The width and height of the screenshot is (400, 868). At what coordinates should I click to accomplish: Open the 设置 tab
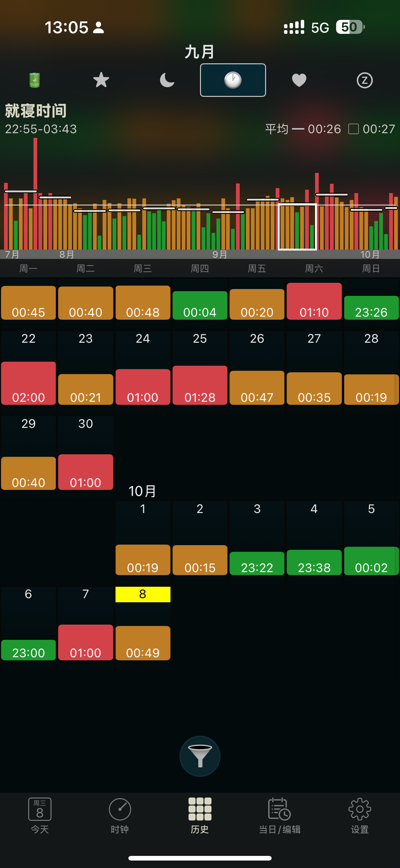[360, 816]
